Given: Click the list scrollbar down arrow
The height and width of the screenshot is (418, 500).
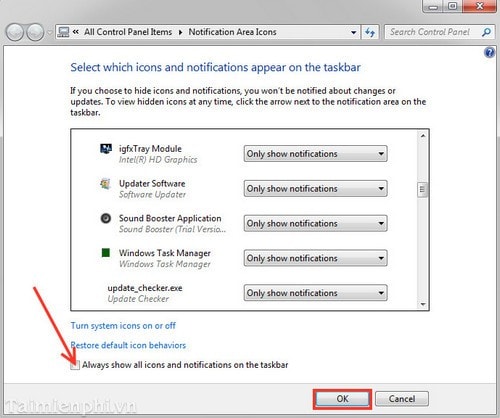Looking at the screenshot, I should [x=423, y=304].
